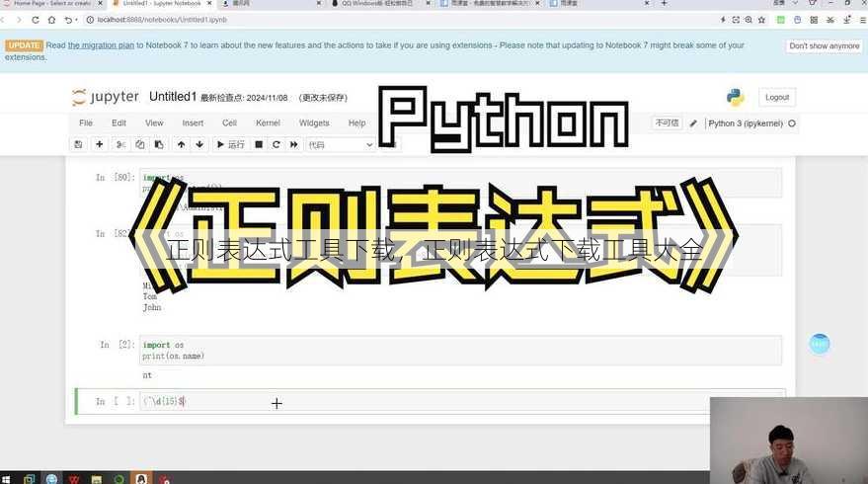Open the migration plan link
This screenshot has height=484, width=868.
(x=101, y=45)
